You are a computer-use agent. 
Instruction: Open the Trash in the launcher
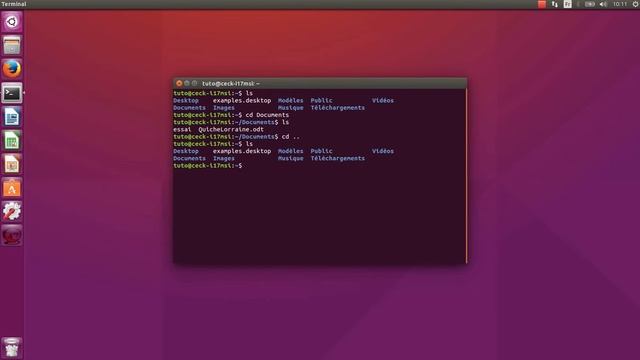click(11, 348)
